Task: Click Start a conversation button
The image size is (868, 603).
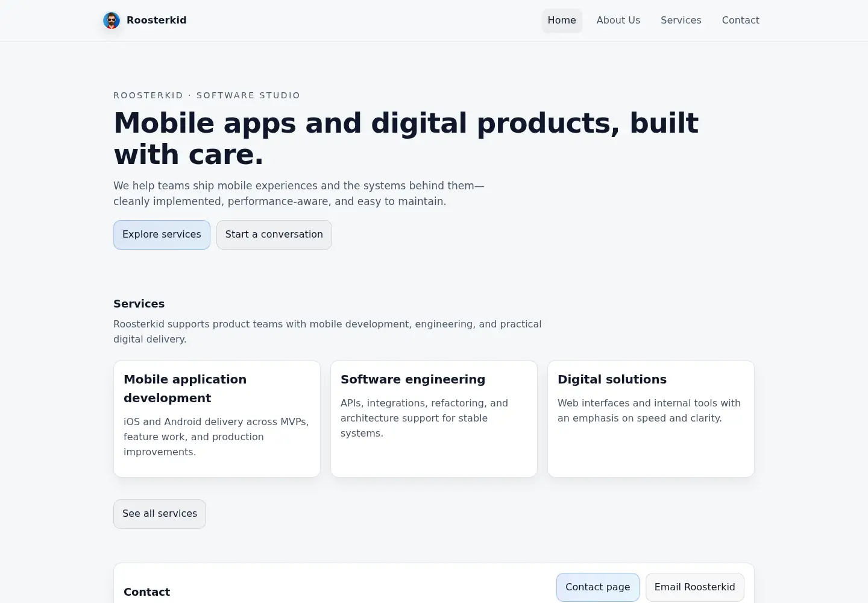Action: point(274,235)
